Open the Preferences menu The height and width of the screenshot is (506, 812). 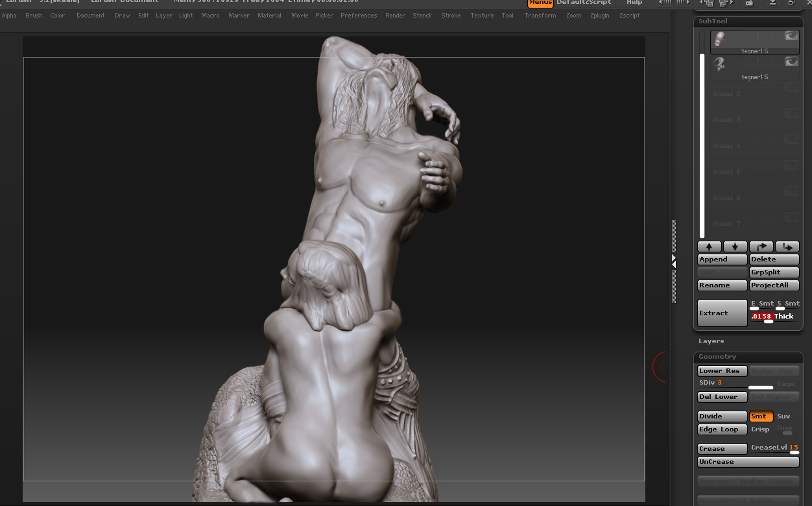[x=359, y=16]
